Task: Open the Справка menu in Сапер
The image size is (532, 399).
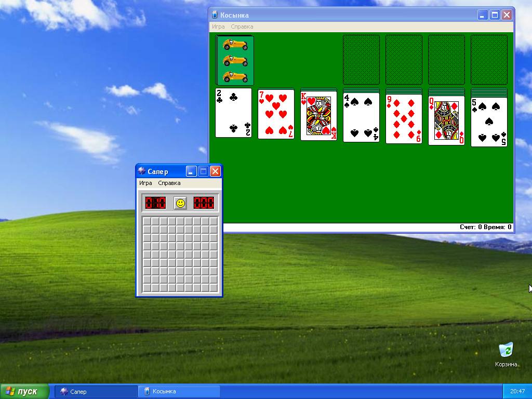Action: [169, 183]
